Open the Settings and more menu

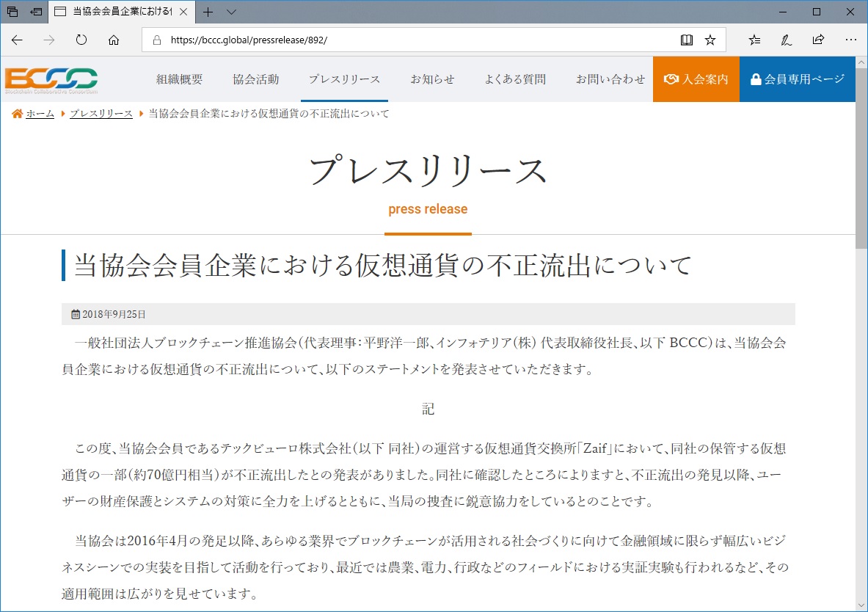(x=850, y=40)
